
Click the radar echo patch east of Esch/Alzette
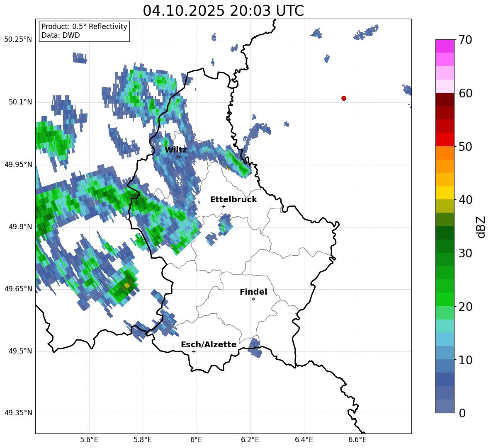tap(254, 348)
